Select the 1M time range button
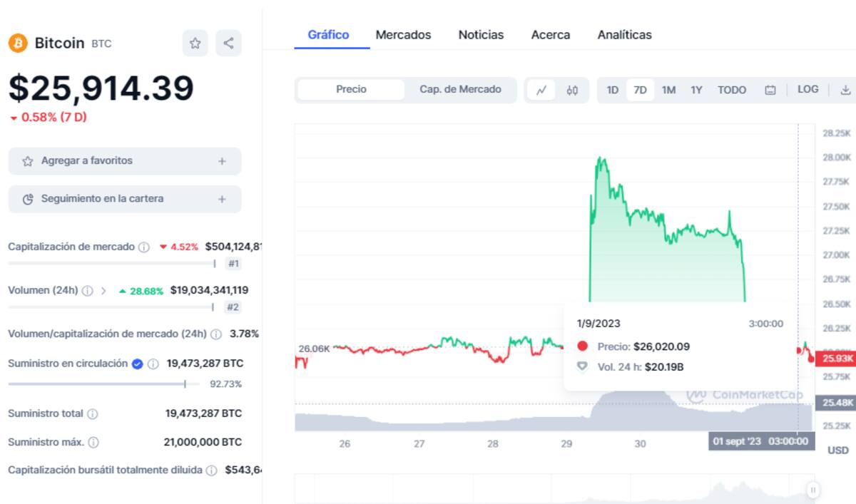Image resolution: width=856 pixels, height=504 pixels. 668,91
